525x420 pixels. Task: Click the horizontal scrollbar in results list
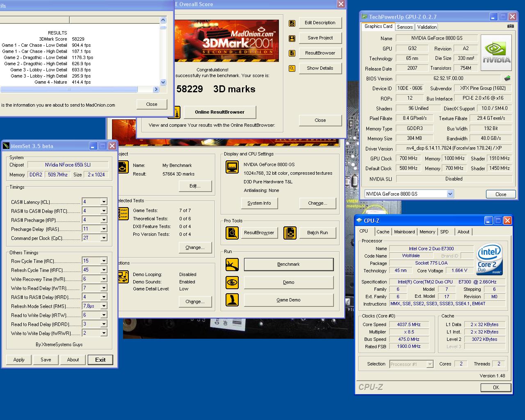click(69, 89)
